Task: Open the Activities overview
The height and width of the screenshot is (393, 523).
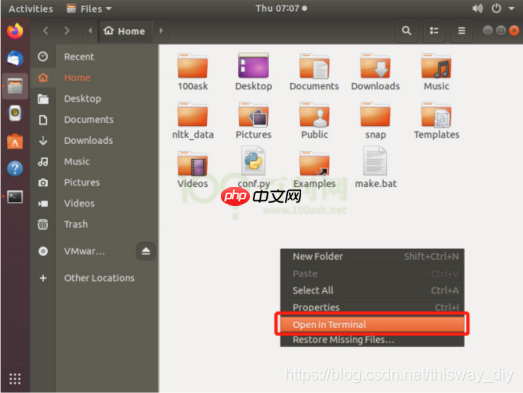Action: coord(31,9)
